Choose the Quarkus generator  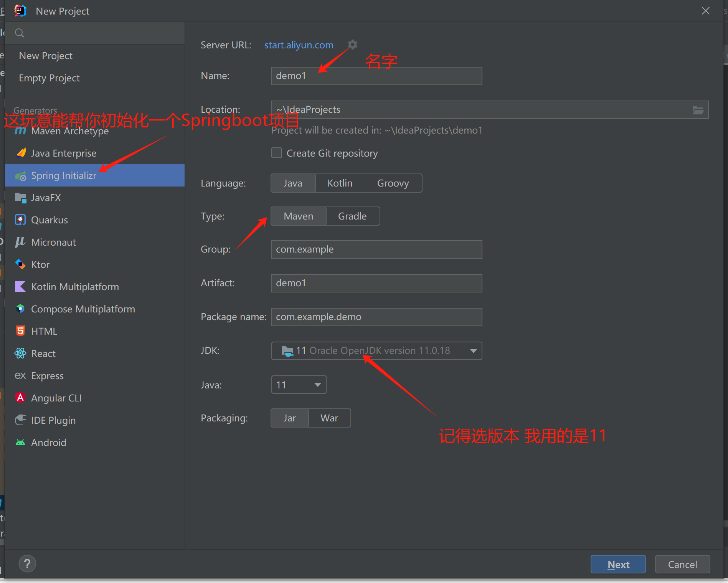click(x=49, y=220)
